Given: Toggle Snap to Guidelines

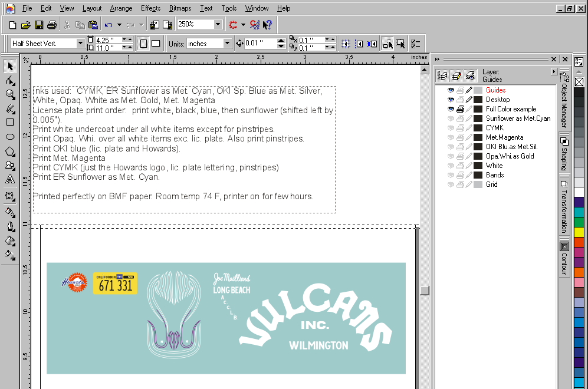Looking at the screenshot, I should click(359, 44).
